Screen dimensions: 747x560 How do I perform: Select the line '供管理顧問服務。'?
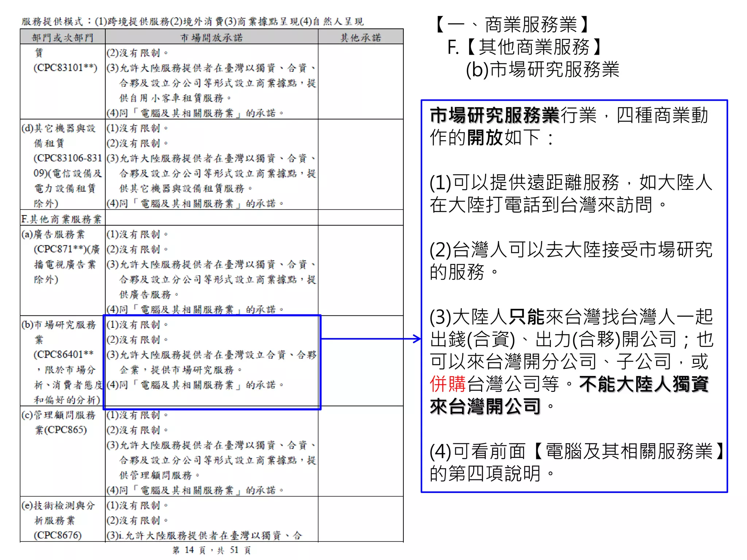click(160, 475)
